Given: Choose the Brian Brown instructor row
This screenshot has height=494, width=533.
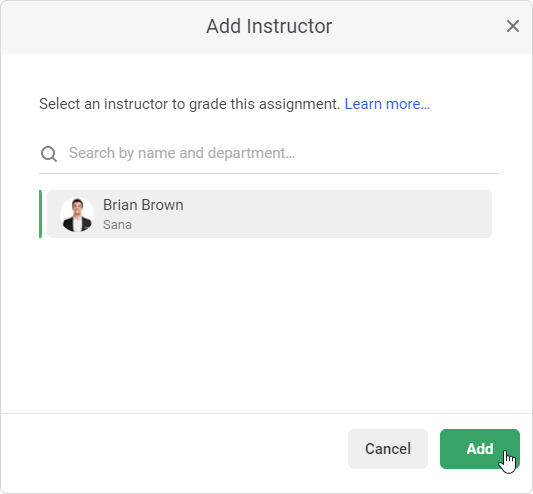Looking at the screenshot, I should (269, 214).
